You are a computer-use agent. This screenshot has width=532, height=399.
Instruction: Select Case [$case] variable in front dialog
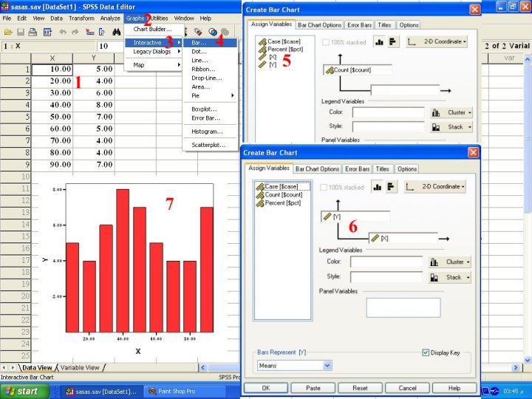(282, 187)
